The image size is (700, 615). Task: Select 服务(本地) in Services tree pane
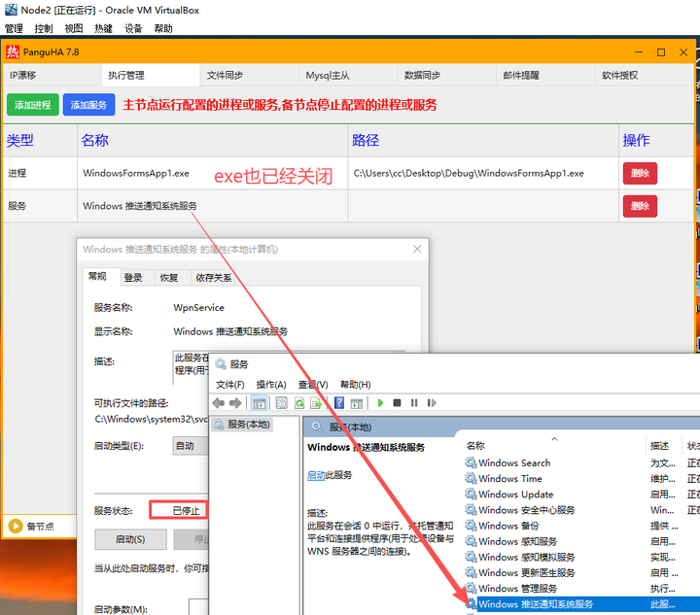point(243,425)
